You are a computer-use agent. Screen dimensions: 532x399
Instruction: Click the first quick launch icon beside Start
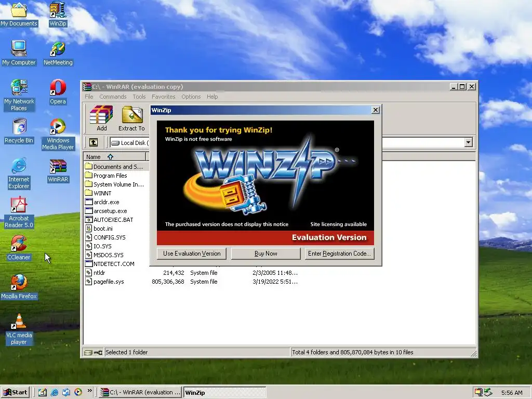tap(43, 392)
